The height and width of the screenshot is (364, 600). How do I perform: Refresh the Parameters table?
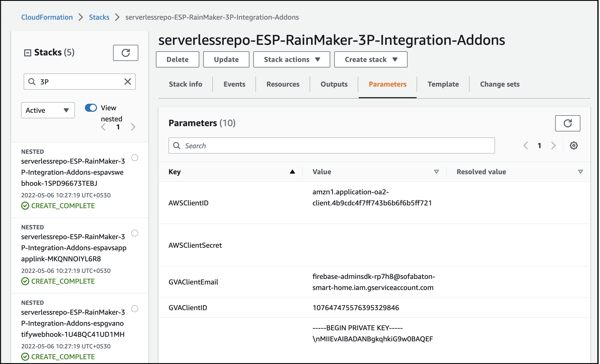coord(568,123)
